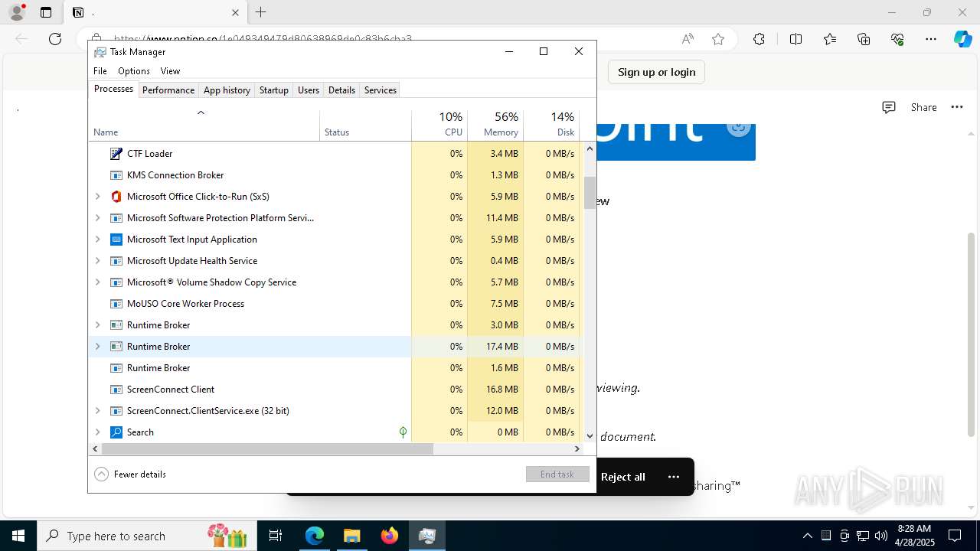Open Microsoft Edge from the taskbar
This screenshot has height=551, width=980.
pyautogui.click(x=315, y=536)
